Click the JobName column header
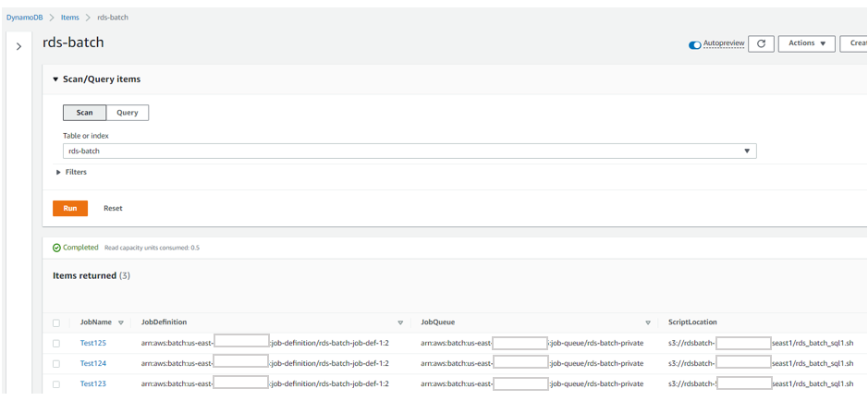This screenshot has height=401, width=868. point(96,322)
